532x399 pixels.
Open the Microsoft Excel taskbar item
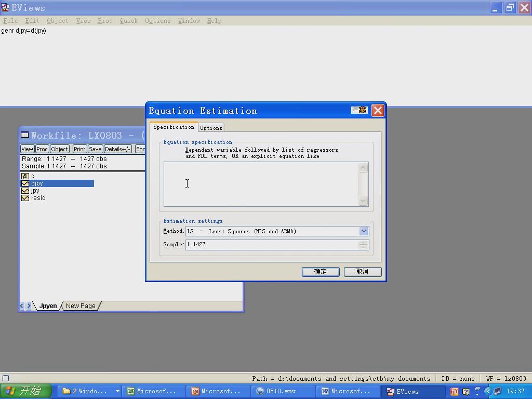pyautogui.click(x=153, y=391)
